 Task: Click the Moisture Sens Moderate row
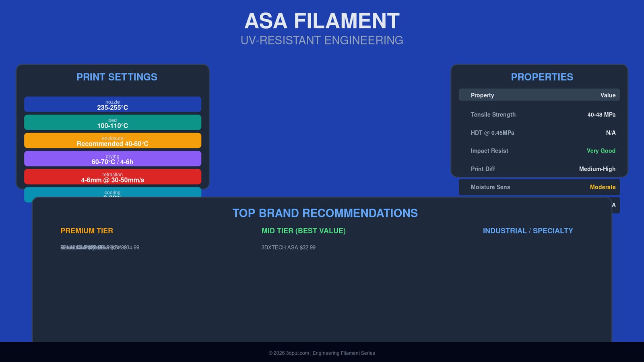[539, 187]
